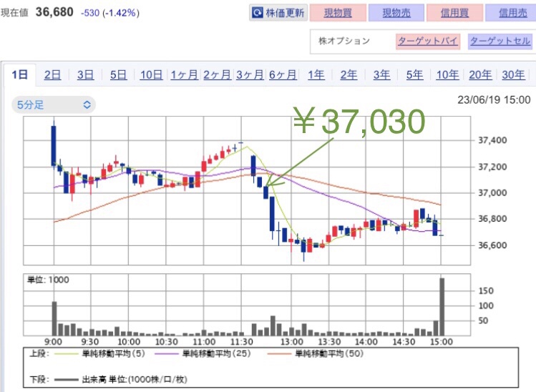Click the large blue opening candlestick at 9:00
The width and height of the screenshot is (536, 392).
[x=54, y=146]
